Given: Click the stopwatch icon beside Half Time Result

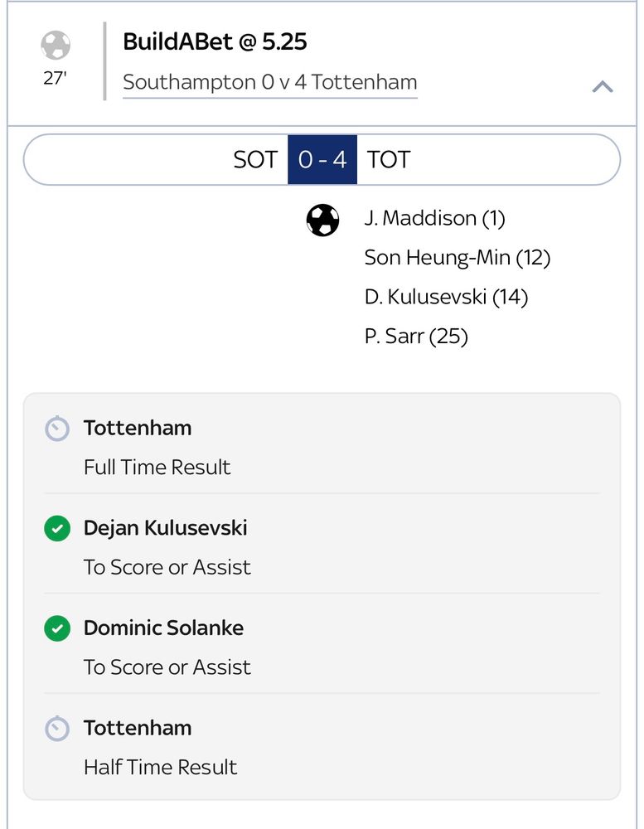Looking at the screenshot, I should click(x=56, y=729).
